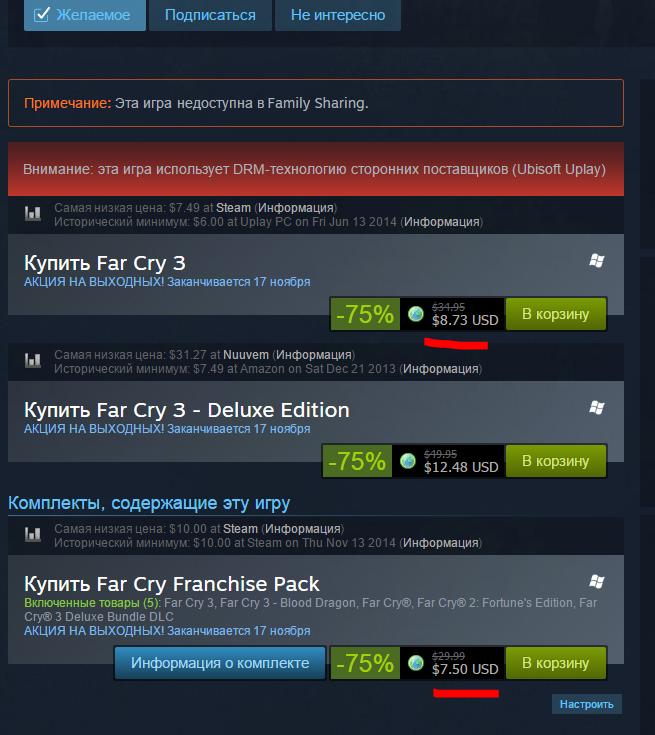Click the chart icon above Far Cry Franchise Pack
The height and width of the screenshot is (735, 655).
(x=32, y=535)
